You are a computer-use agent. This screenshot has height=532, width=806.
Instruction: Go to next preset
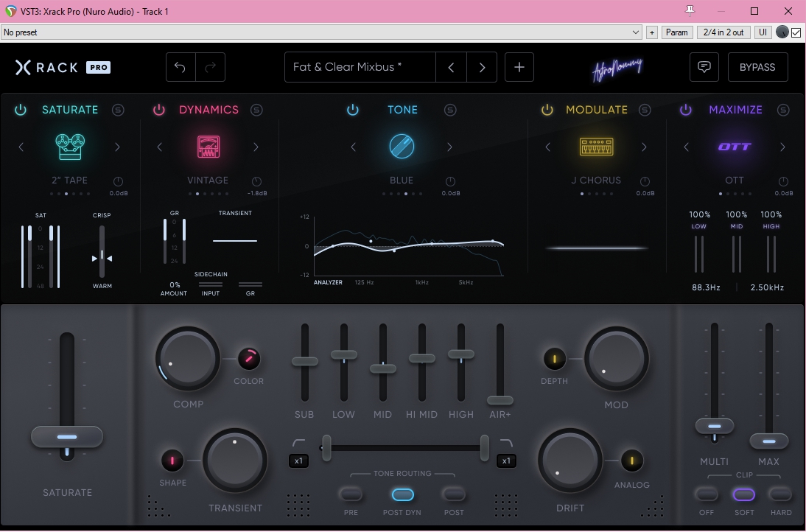482,67
